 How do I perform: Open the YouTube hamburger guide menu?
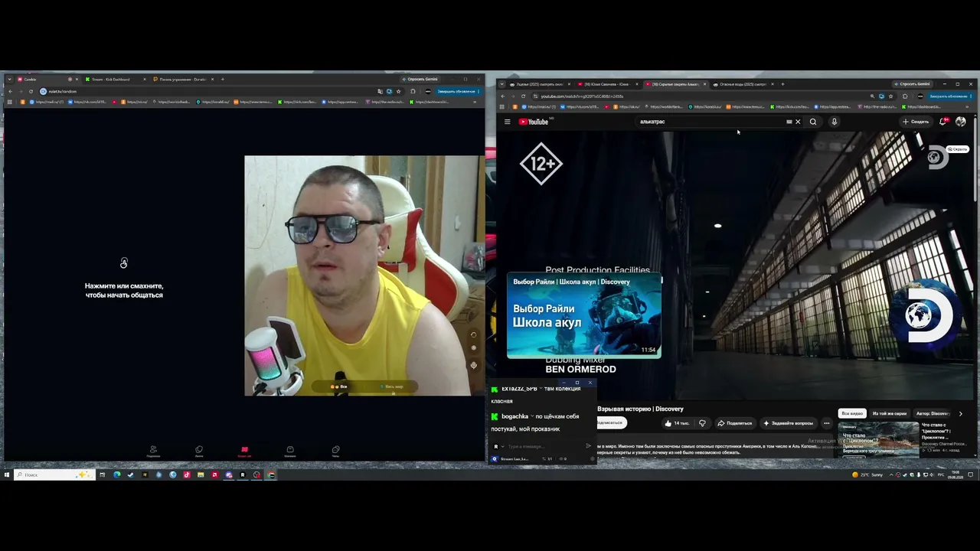pyautogui.click(x=507, y=122)
